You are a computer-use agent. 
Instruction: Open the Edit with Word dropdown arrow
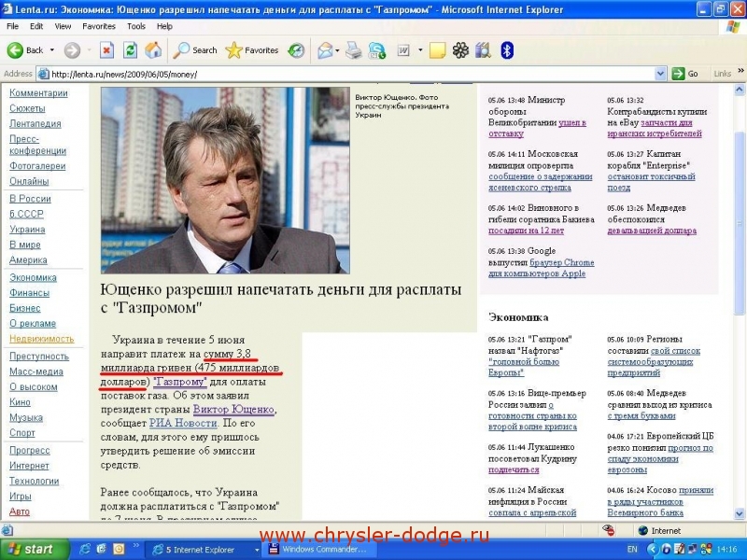click(420, 50)
